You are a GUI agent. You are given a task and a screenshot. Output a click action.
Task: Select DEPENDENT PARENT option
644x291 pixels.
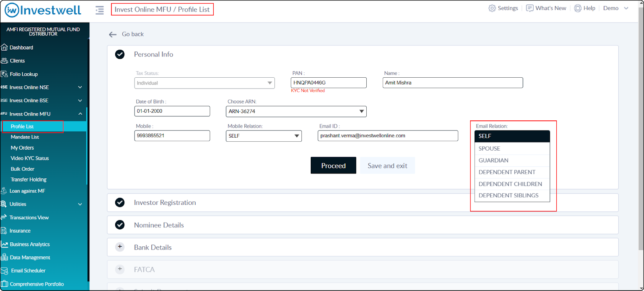pyautogui.click(x=512, y=172)
